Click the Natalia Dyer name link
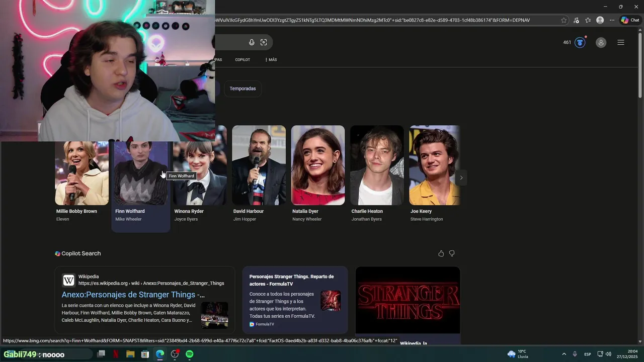644x362 pixels. coord(305,211)
